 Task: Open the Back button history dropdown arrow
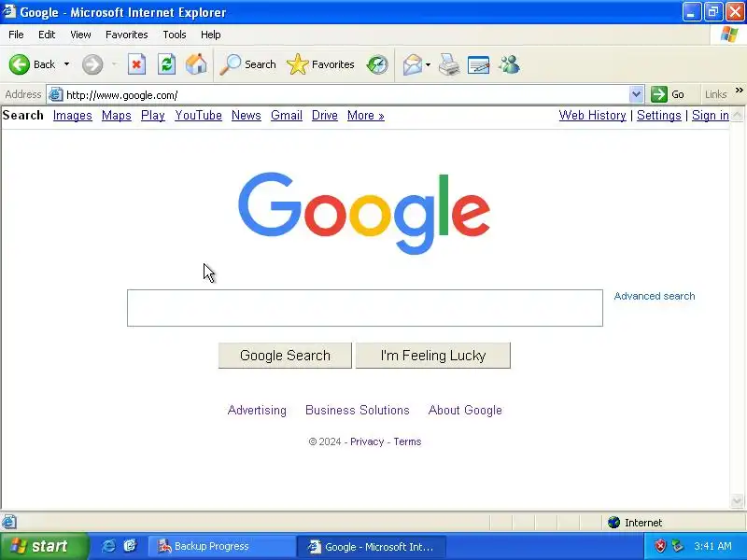[66, 64]
